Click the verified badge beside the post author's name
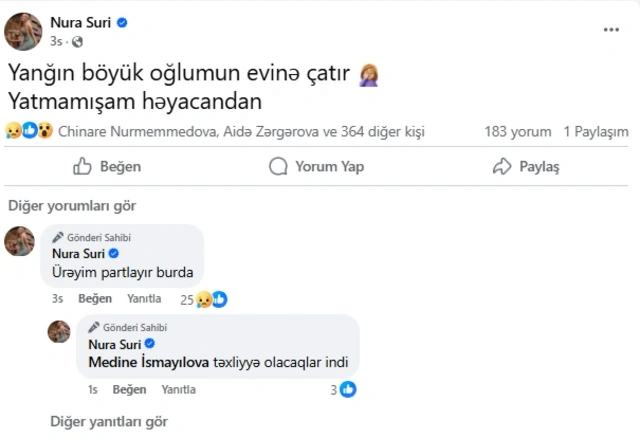This screenshot has width=640, height=438. [122, 22]
